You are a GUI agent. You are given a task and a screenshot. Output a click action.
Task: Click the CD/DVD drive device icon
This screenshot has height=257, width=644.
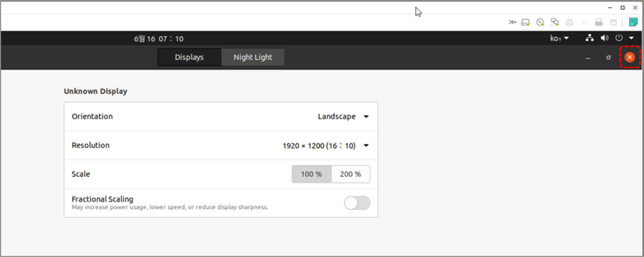pyautogui.click(x=540, y=22)
